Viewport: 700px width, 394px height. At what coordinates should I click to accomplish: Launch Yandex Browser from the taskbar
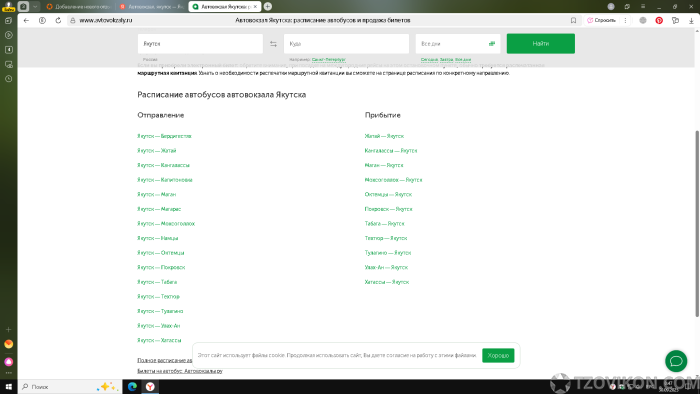point(150,386)
